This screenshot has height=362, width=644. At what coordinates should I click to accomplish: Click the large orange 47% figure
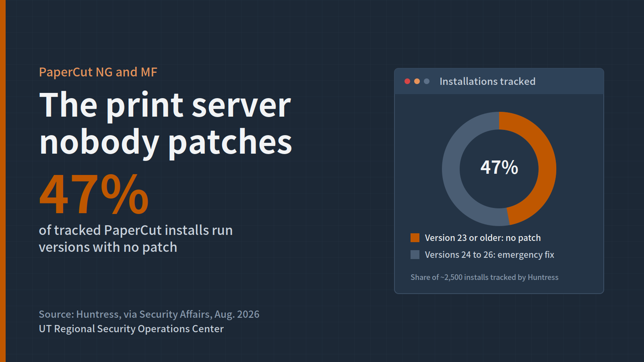(x=94, y=194)
